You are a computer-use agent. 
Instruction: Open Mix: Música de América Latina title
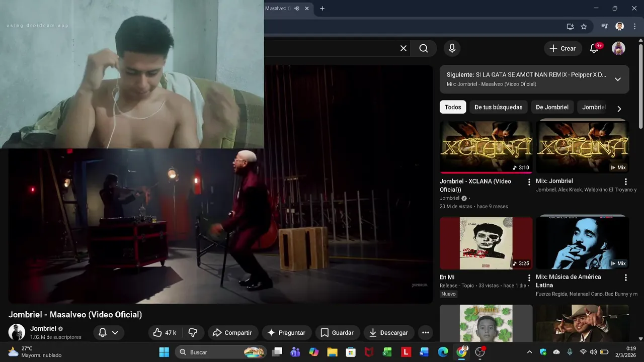coord(569,281)
